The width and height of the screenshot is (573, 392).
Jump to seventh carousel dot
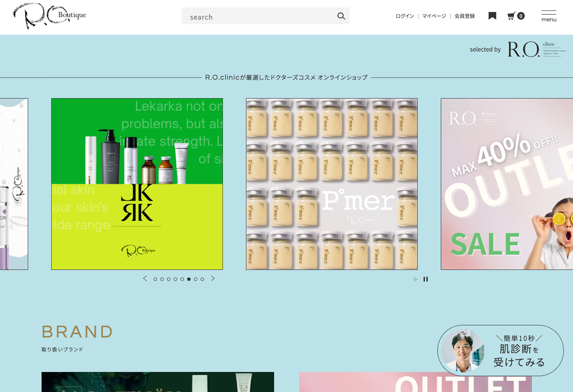tap(196, 279)
